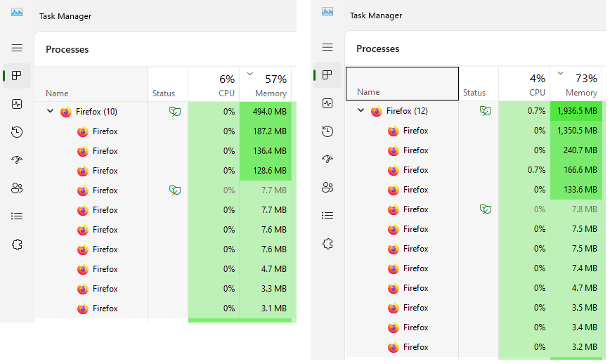Open Startup apps in right Task Manager
Screen dimensions: 610x364
[327, 160]
